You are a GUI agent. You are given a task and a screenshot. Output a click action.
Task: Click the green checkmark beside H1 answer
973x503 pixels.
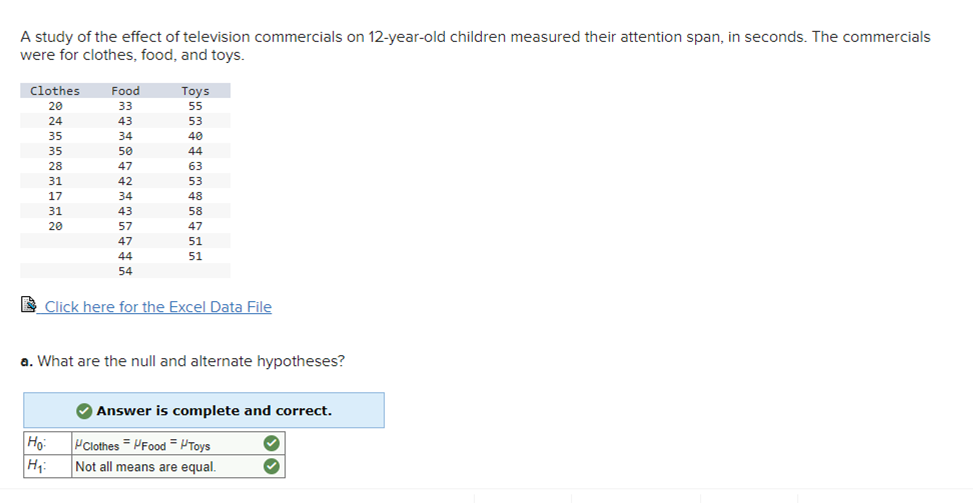click(x=271, y=466)
